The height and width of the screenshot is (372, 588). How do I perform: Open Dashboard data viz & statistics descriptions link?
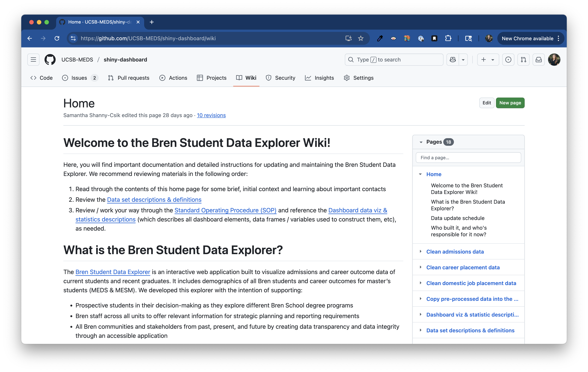coord(358,210)
